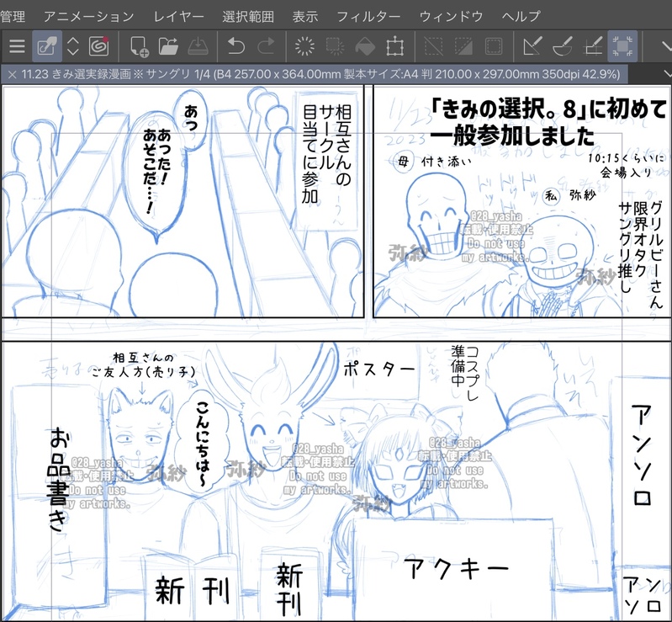Toggle snap to ruler
Image resolution: width=672 pixels, height=622 pixels.
pyautogui.click(x=532, y=46)
